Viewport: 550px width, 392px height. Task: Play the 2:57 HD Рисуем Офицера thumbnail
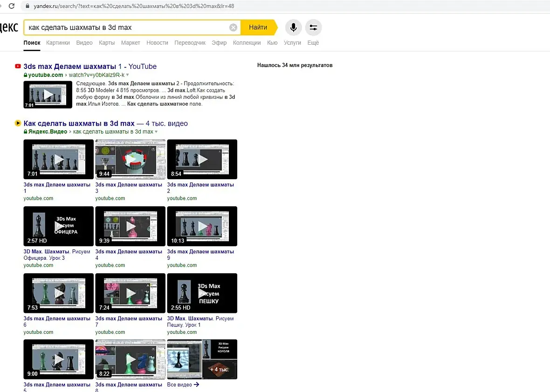coord(59,226)
